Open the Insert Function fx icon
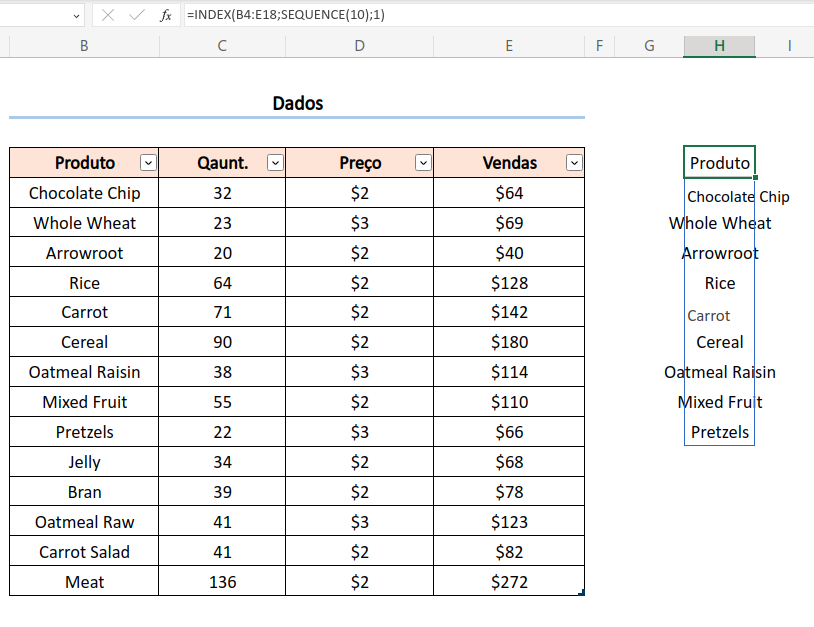This screenshot has width=814, height=627. click(x=166, y=15)
